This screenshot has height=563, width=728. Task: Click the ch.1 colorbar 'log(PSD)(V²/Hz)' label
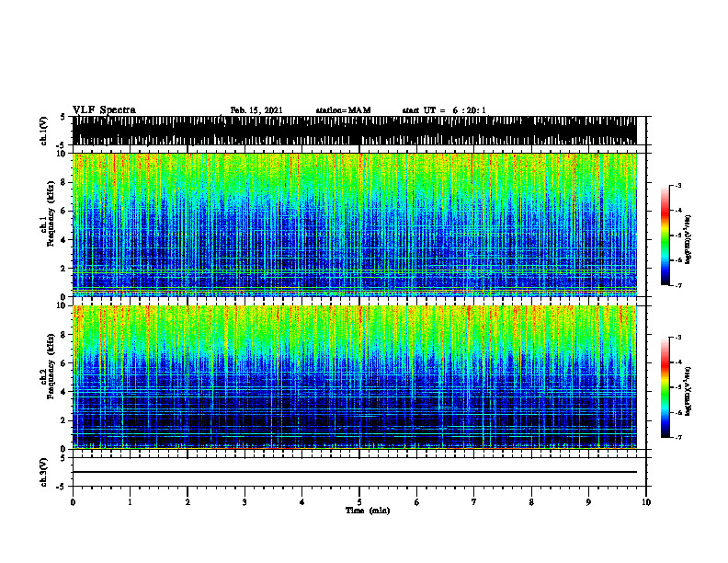pyautogui.click(x=688, y=239)
